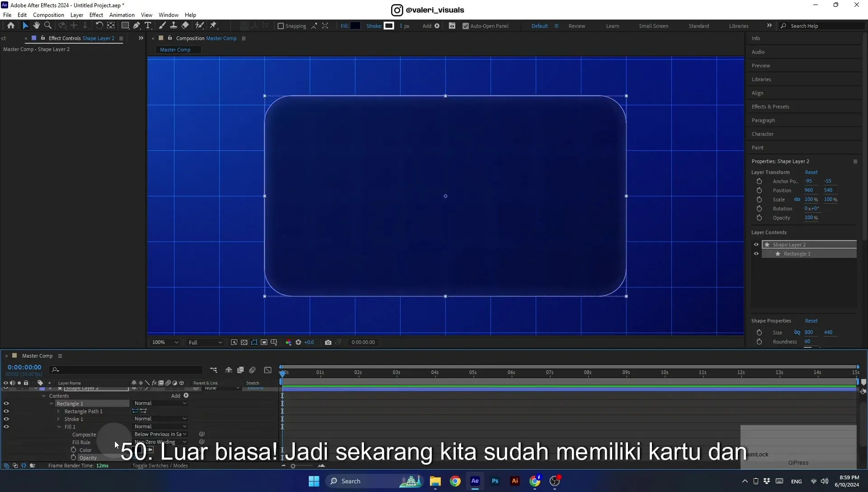Toggle transparency grid in composition viewer
This screenshot has height=492, width=868.
tap(244, 342)
